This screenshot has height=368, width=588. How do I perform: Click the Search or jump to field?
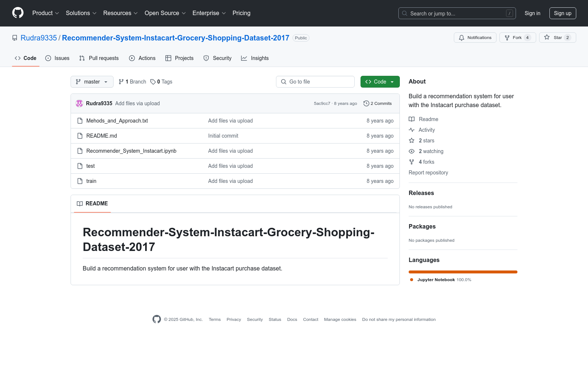tap(457, 13)
